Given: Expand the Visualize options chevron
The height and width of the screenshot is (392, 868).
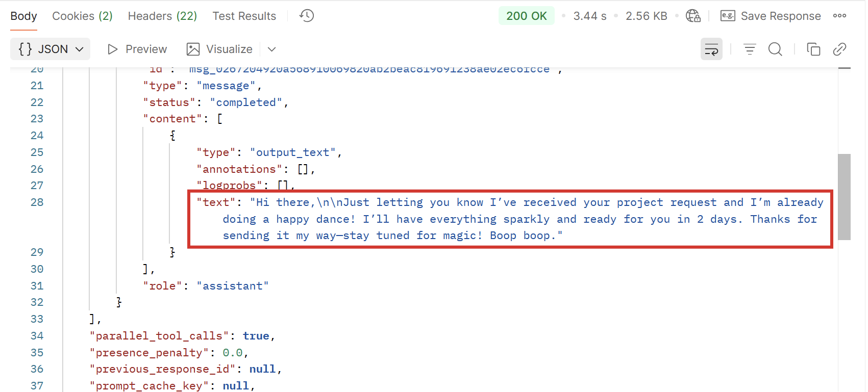Looking at the screenshot, I should [272, 49].
